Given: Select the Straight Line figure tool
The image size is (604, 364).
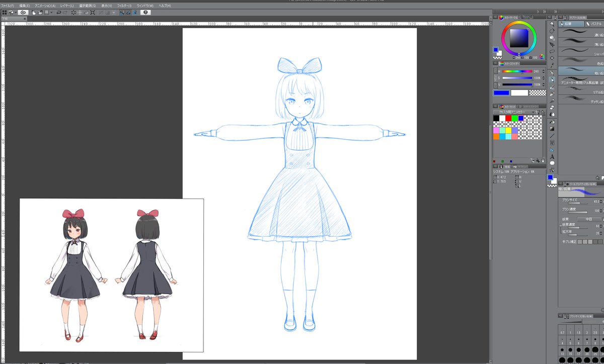Looking at the screenshot, I should tap(552, 135).
